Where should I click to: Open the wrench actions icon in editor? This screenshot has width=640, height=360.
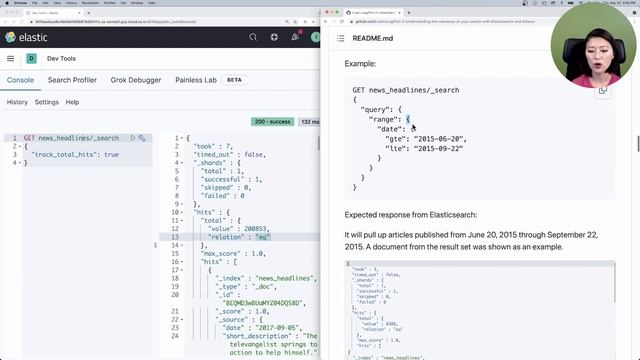coord(142,138)
